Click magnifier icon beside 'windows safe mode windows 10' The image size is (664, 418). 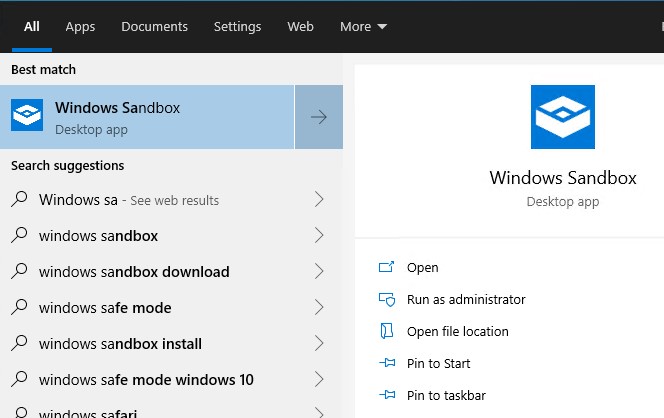point(19,379)
